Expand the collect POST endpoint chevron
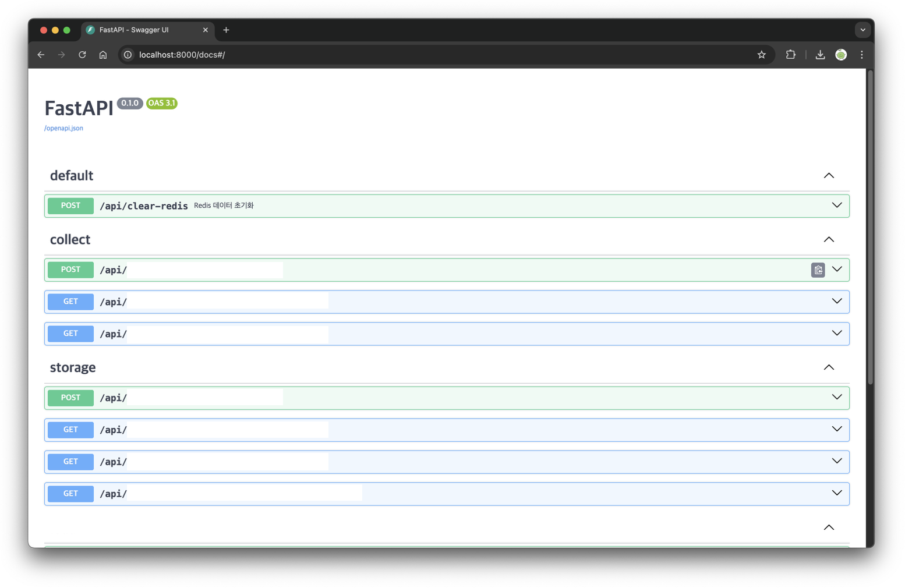This screenshot has width=905, height=588. coord(836,270)
